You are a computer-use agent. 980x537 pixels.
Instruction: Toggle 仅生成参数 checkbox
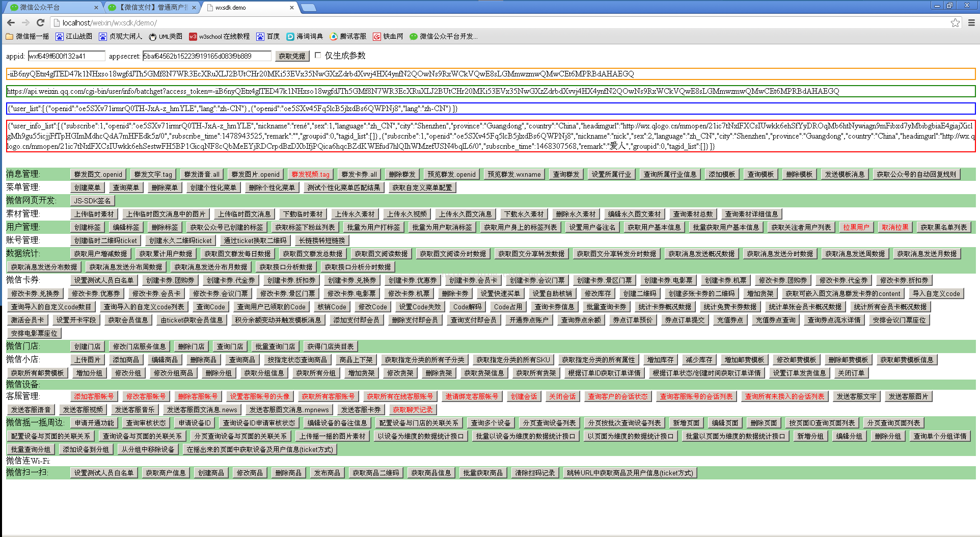(x=318, y=55)
